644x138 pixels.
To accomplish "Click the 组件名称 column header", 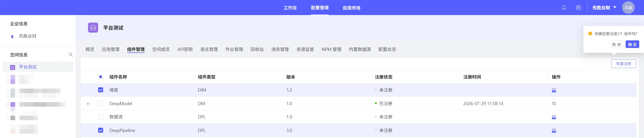I will point(118,77).
